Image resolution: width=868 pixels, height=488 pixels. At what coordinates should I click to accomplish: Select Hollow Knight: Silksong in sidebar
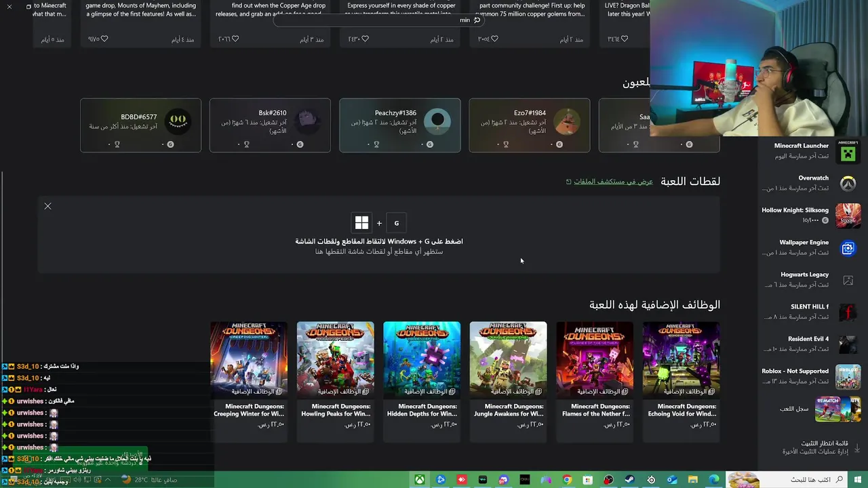810,215
